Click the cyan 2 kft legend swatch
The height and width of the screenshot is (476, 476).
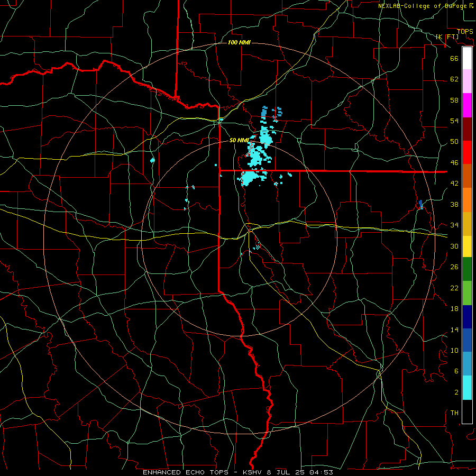[x=467, y=388]
